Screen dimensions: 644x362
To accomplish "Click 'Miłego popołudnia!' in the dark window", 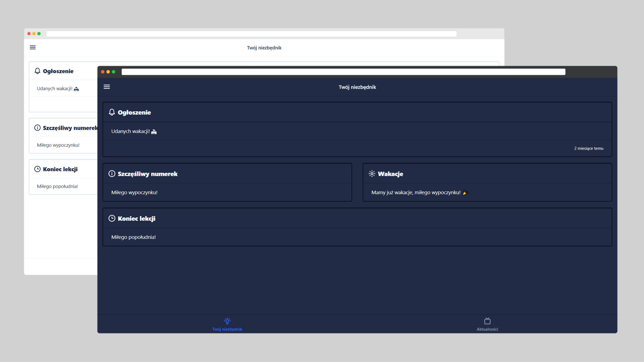I will pyautogui.click(x=133, y=237).
